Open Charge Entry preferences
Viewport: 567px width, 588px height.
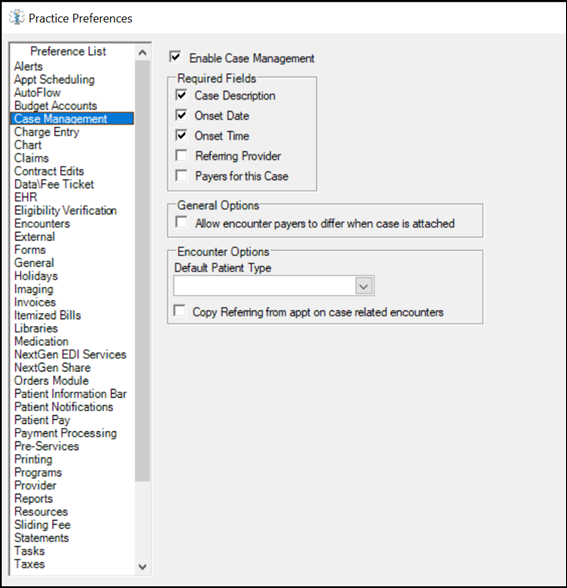pos(46,132)
